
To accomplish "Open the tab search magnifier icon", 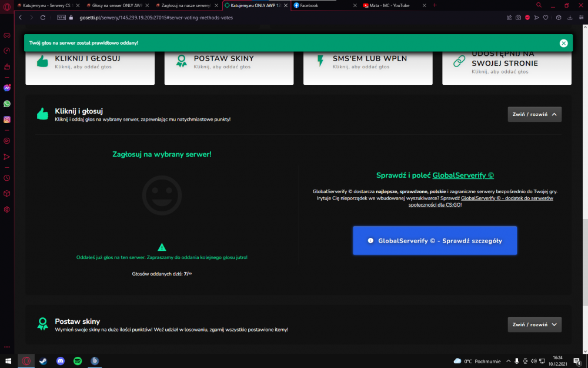I will click(539, 5).
